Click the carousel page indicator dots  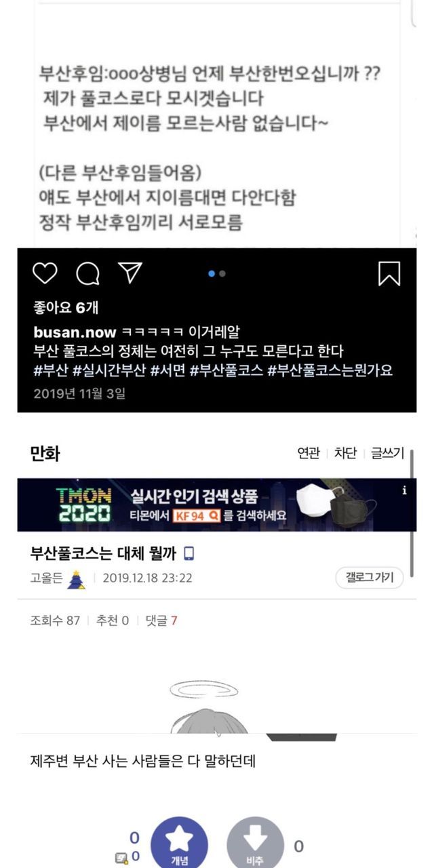coord(217,273)
